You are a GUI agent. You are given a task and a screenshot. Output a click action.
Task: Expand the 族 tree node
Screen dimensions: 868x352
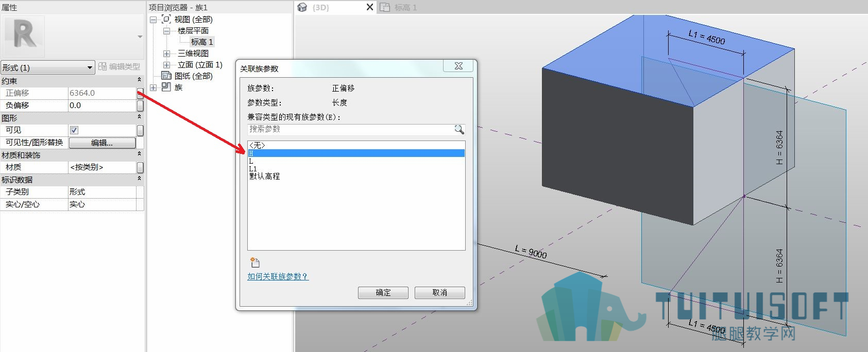coord(153,87)
